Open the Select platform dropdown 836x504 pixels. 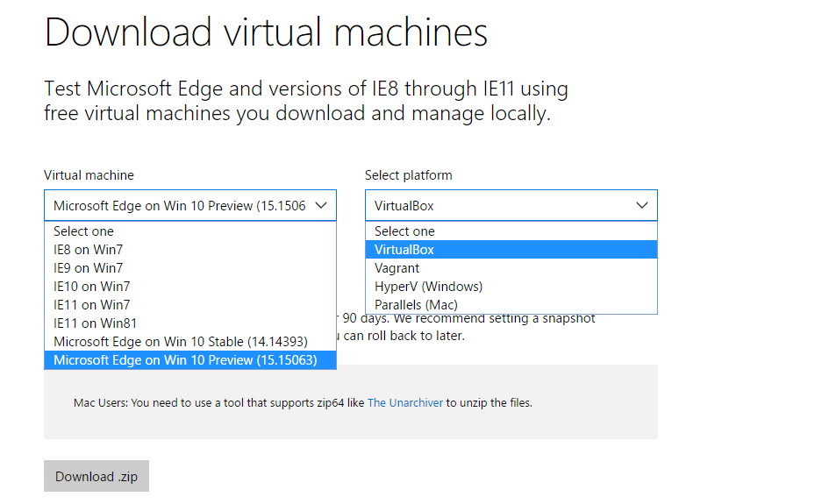(x=511, y=206)
